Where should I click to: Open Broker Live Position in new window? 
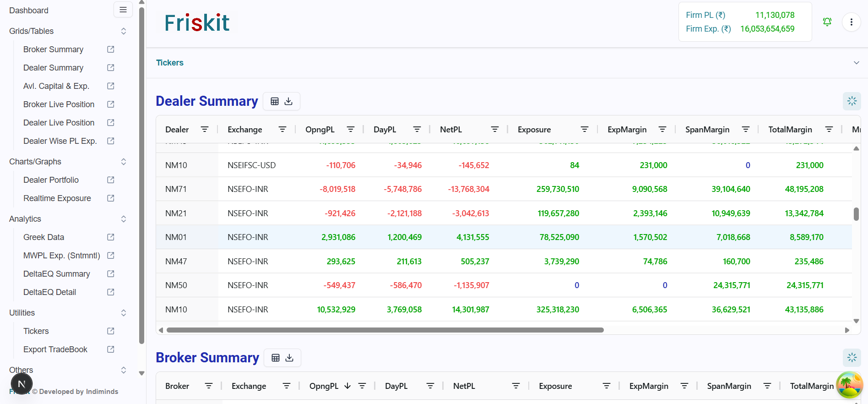(110, 104)
